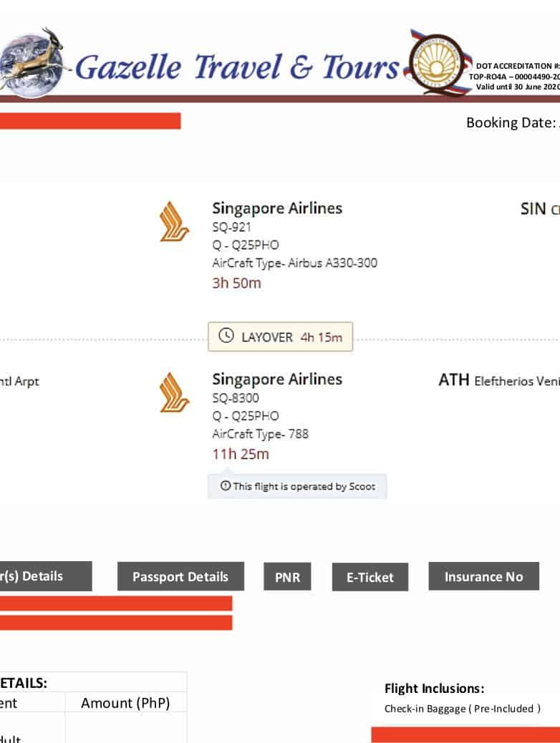The image size is (560, 743).
Task: Select the Passenger(s) Details header
Action: [45, 576]
